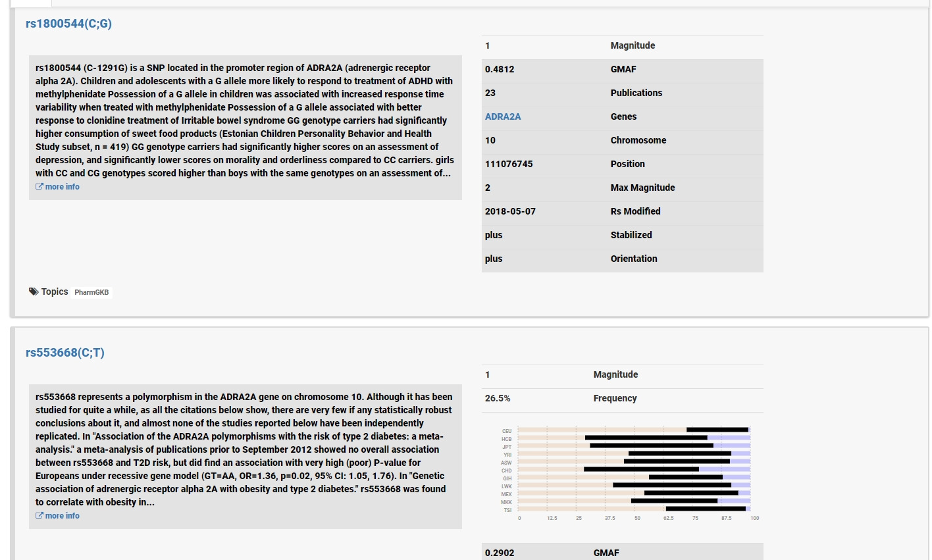Open the ADRA2A gene link

503,116
